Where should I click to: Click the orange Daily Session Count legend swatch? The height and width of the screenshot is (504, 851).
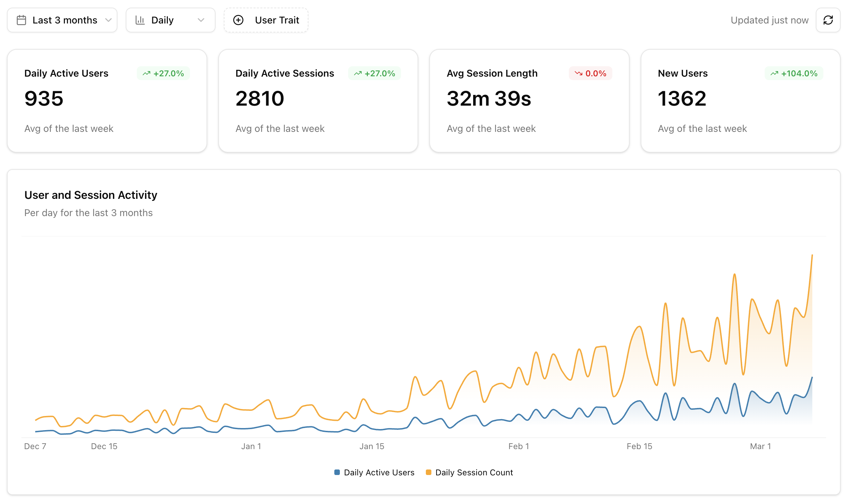click(429, 472)
